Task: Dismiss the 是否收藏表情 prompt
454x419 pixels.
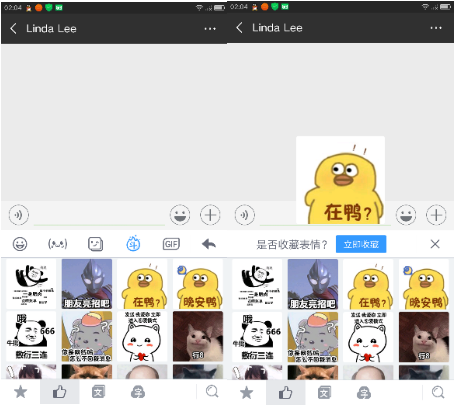Action: click(435, 244)
